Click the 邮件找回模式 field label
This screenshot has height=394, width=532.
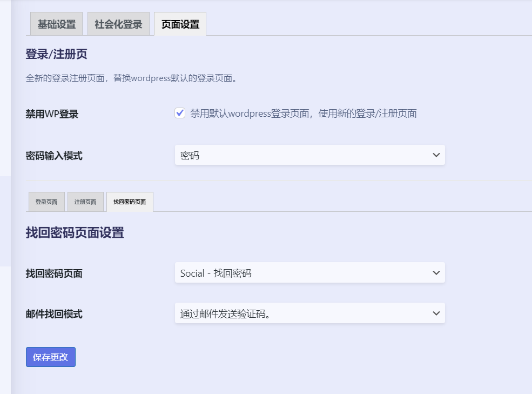tap(54, 314)
